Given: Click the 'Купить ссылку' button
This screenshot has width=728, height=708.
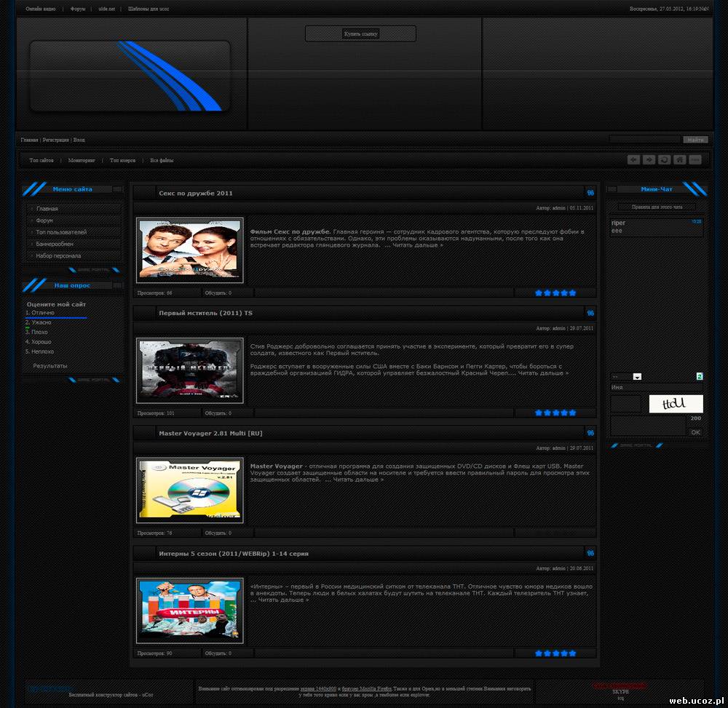Looking at the screenshot, I should tap(360, 34).
